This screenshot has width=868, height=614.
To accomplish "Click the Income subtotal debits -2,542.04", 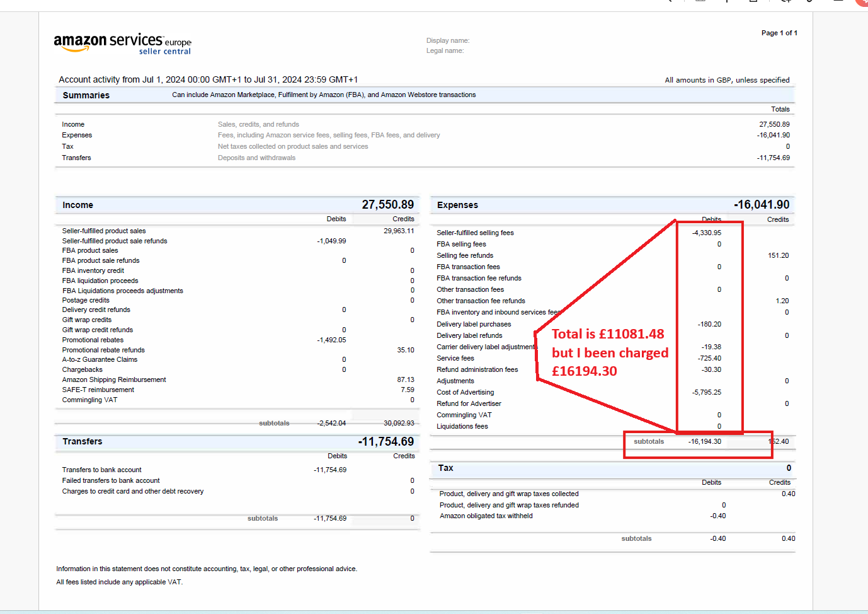I will point(331,423).
